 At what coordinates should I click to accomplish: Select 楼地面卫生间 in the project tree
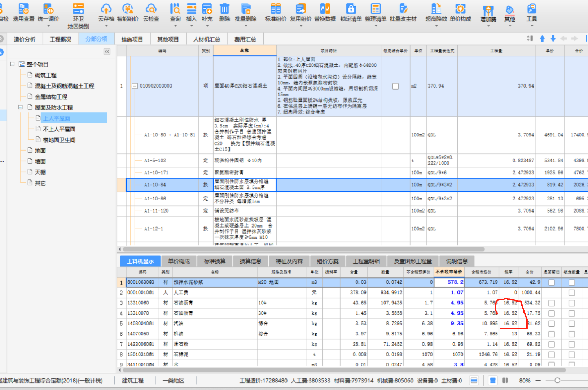pyautogui.click(x=59, y=140)
